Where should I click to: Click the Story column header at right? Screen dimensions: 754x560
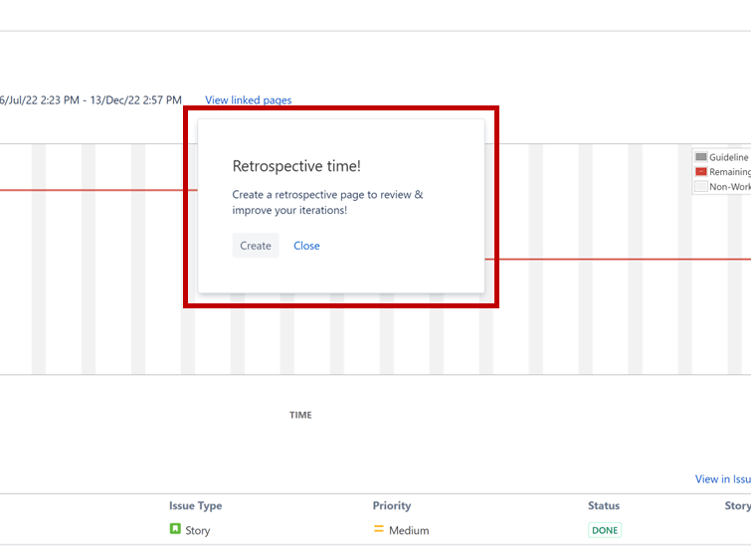click(x=738, y=506)
